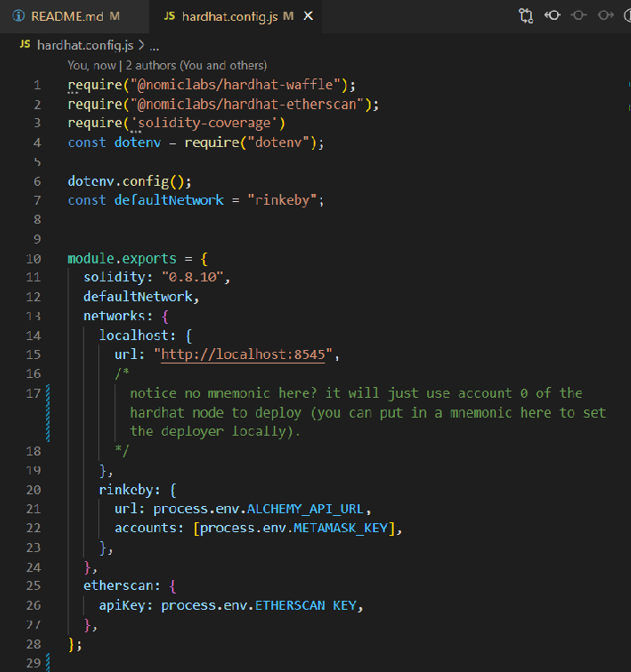
Task: Click the dotenv variable name on line 4
Action: coord(138,143)
